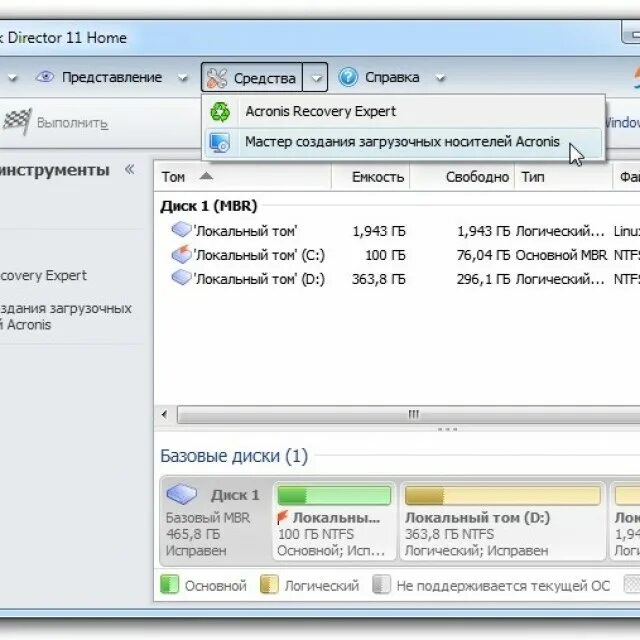
Task: Open Recovery Expert link in sidebar
Action: (43, 276)
